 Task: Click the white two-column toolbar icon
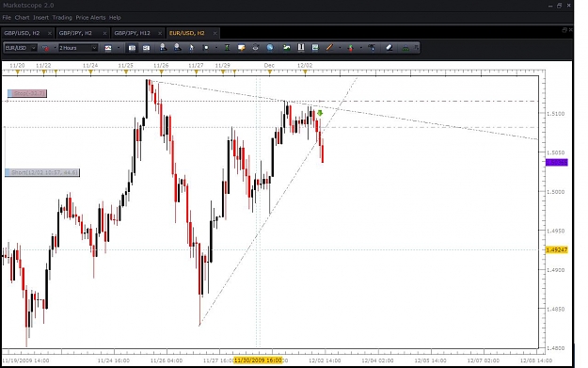tap(301, 48)
